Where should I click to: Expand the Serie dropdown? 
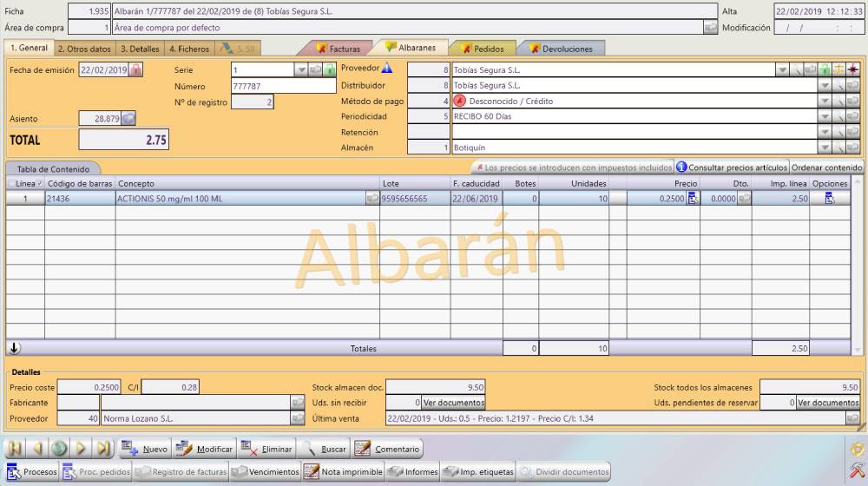coord(302,69)
